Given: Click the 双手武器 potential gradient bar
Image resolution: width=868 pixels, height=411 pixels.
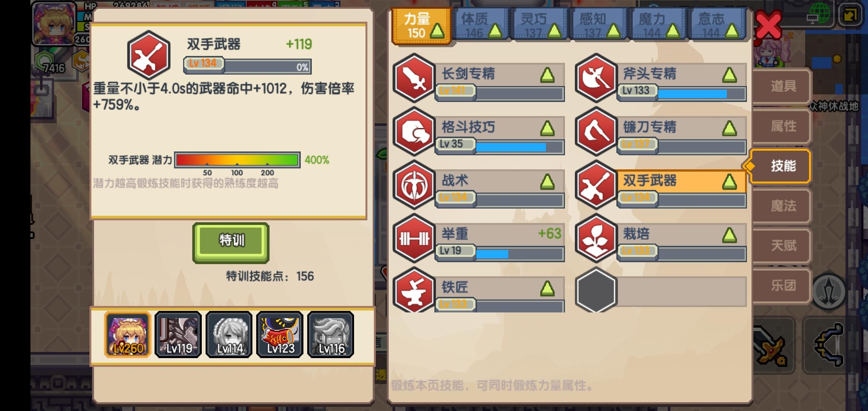Looking at the screenshot, I should pos(237,160).
